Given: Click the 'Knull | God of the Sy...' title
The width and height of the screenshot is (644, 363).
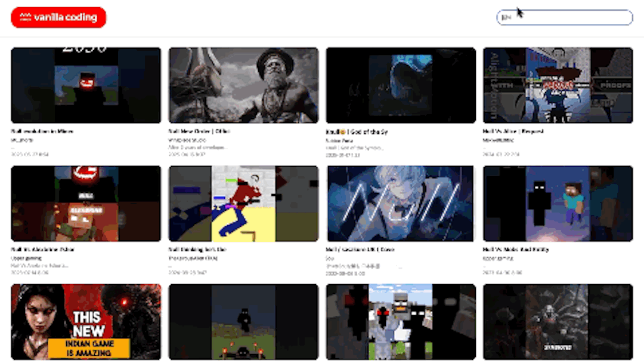Looking at the screenshot, I should [x=357, y=131].
